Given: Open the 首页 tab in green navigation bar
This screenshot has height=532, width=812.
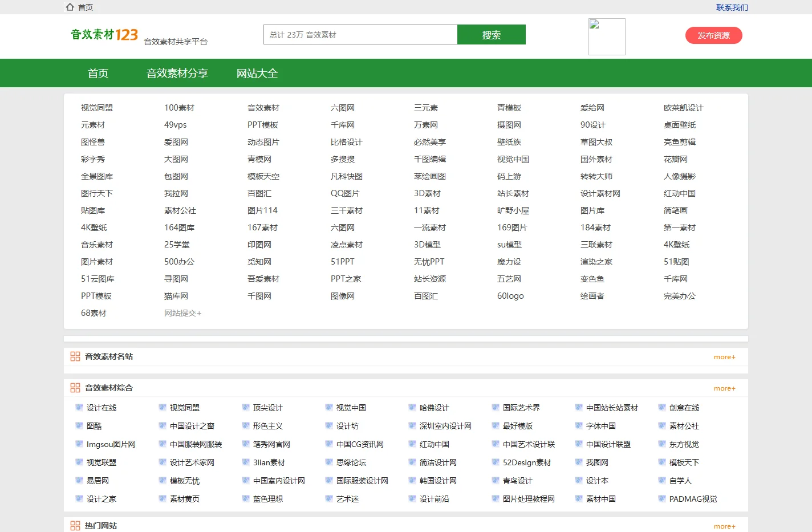Looking at the screenshot, I should point(98,73).
